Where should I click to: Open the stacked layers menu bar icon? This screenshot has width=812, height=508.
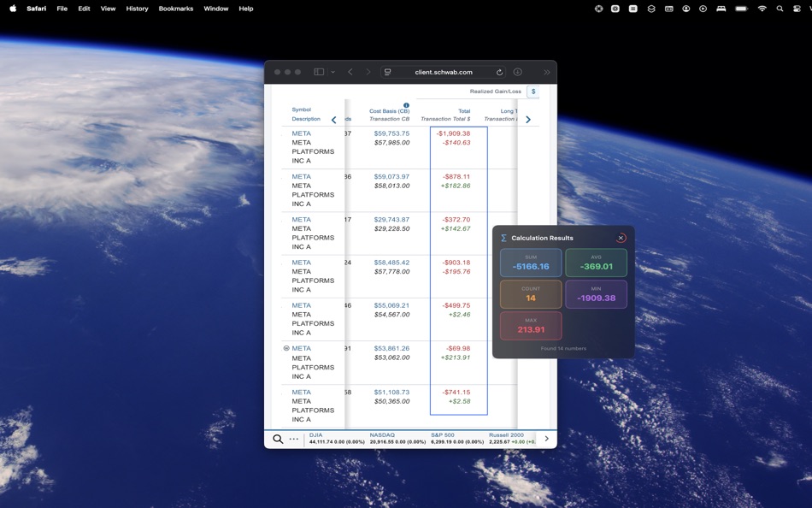(651, 9)
